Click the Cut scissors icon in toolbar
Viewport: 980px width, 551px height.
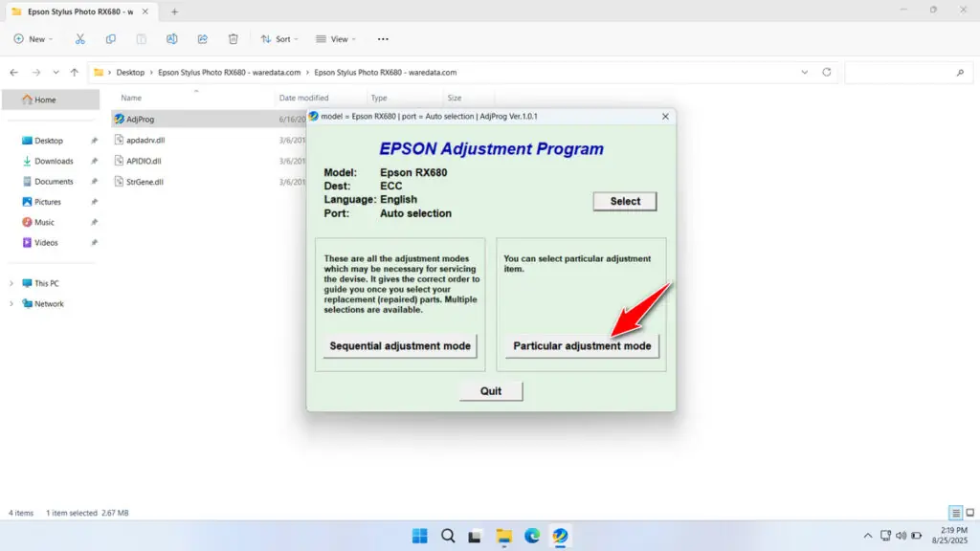(x=80, y=39)
